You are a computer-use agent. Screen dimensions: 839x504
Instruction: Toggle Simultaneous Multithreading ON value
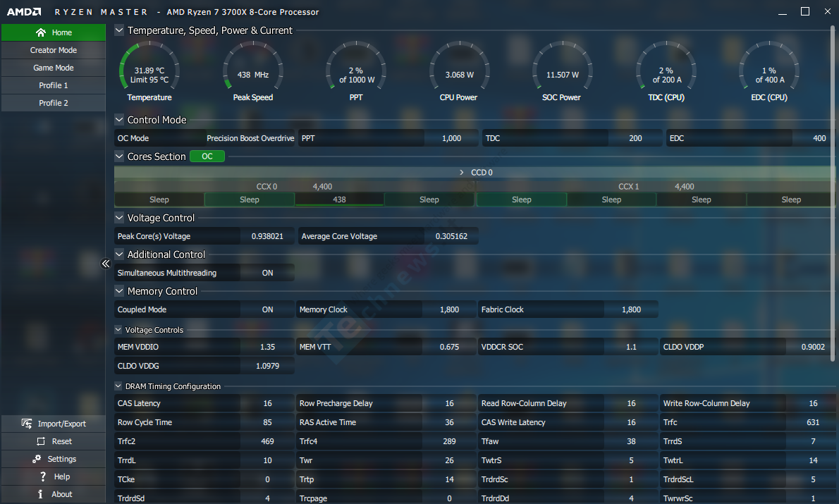click(267, 273)
